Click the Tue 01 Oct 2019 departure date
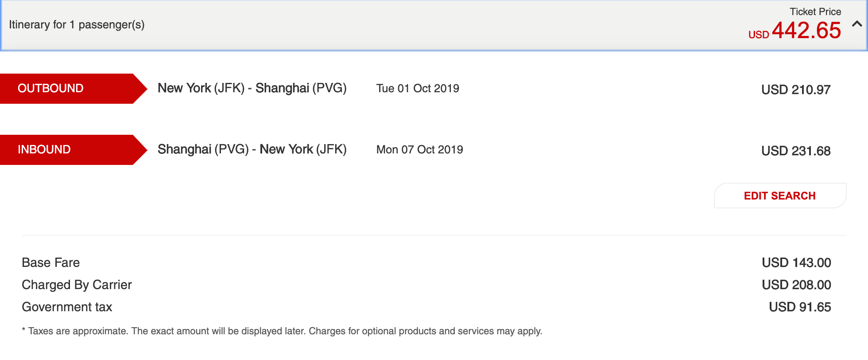868x360 pixels. pos(418,88)
